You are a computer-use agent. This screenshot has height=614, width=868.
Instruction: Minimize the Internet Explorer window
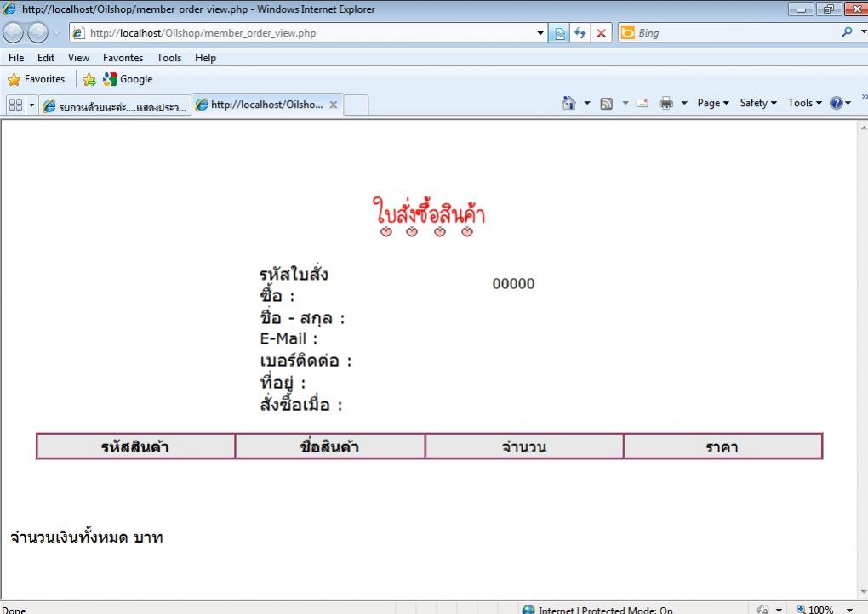coord(801,9)
